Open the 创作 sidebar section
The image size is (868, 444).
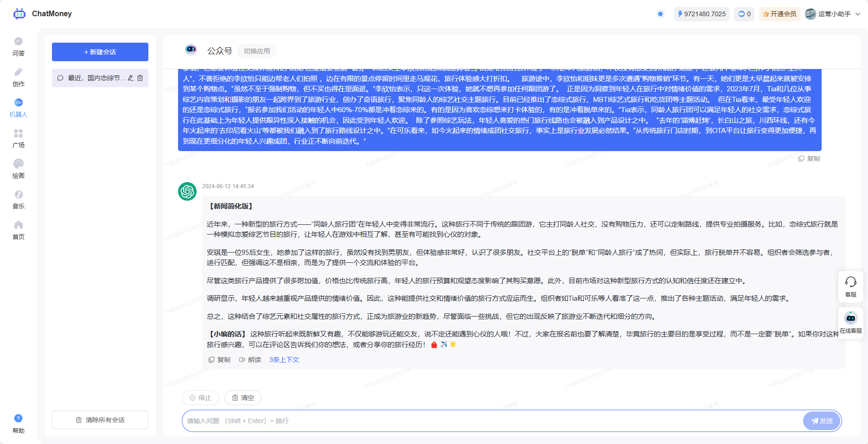click(x=19, y=77)
